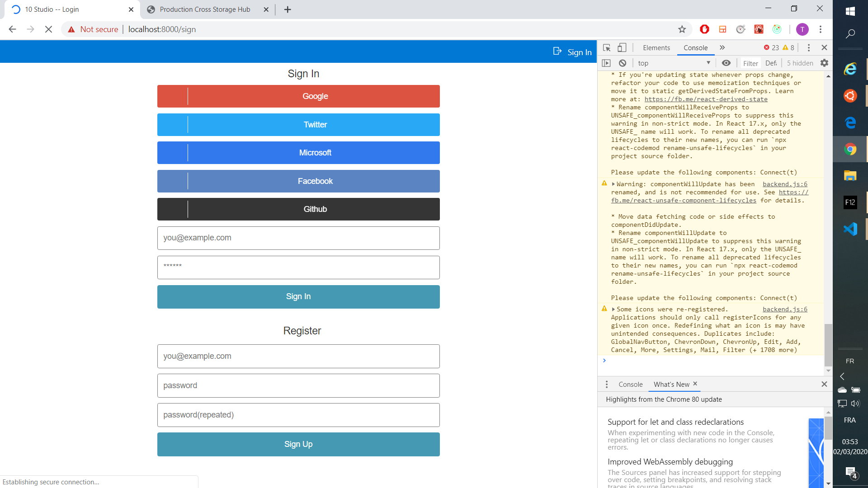Image resolution: width=868 pixels, height=488 pixels.
Task: Switch to the Elements tab
Action: point(656,47)
